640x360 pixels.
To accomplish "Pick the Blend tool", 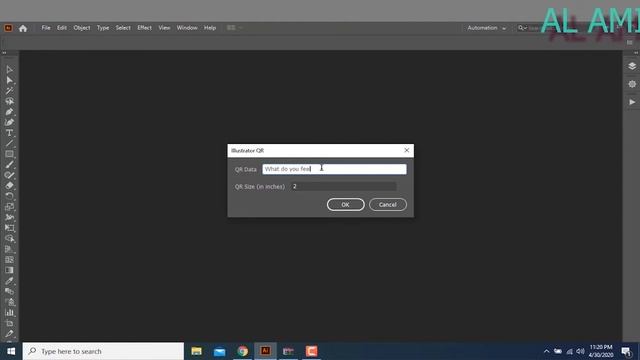I will [x=9, y=291].
